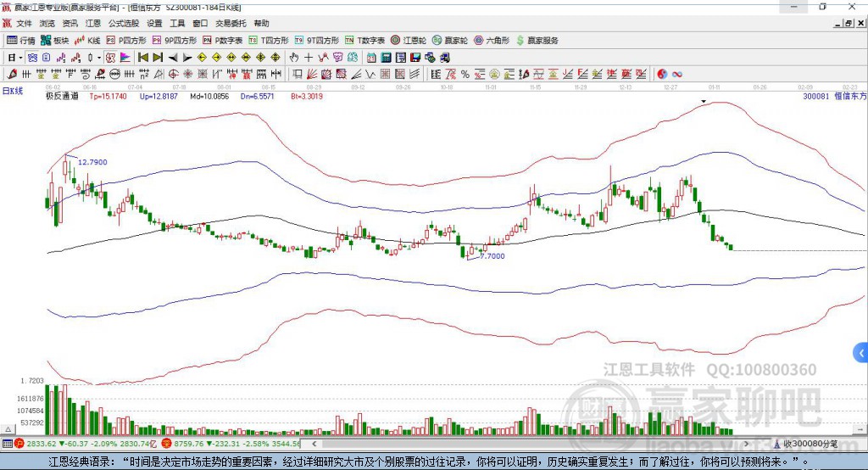Jump to first bar with green skip-back icon
Viewport: 868px width, 470px height.
tap(142, 58)
